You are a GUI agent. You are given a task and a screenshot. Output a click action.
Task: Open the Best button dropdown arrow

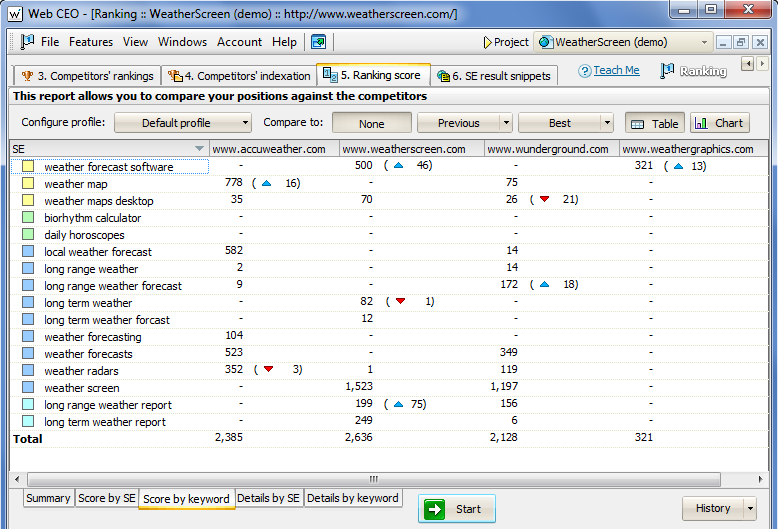607,123
